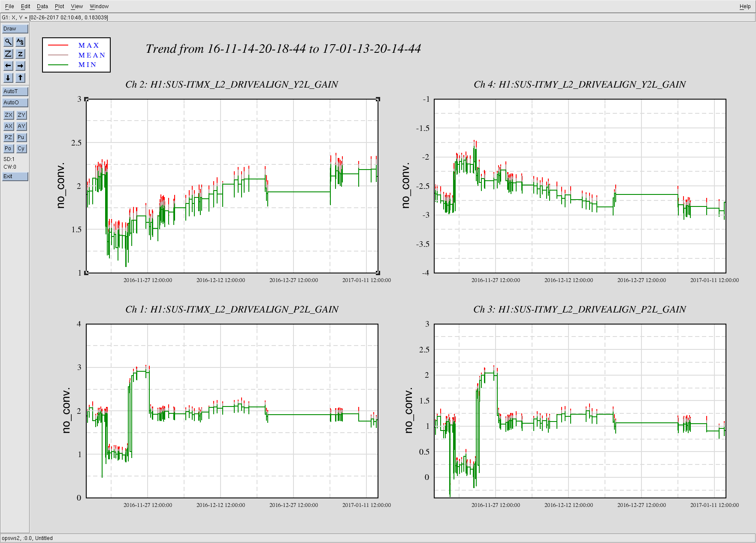Click the MEAN legend line sample
Screen dimensions: 756x543
tap(58, 55)
